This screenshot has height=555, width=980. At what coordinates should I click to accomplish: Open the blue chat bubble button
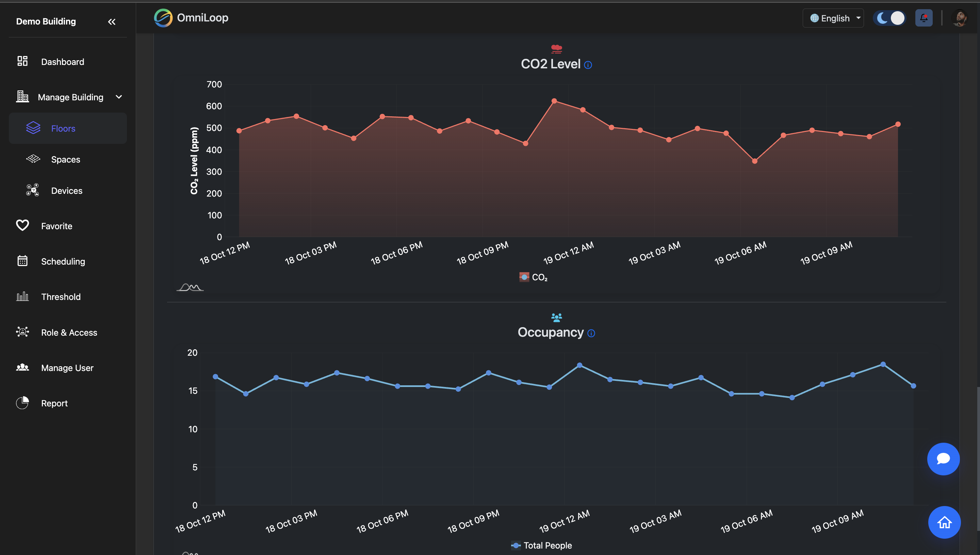point(943,458)
